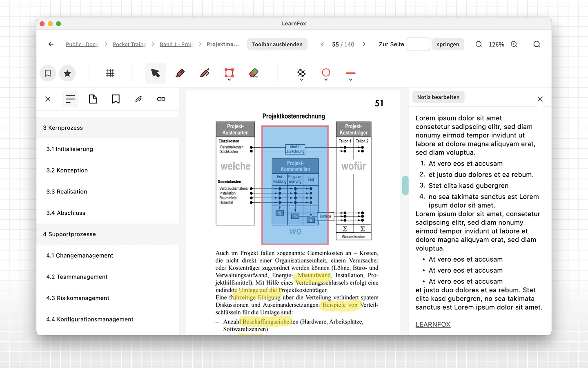Screen dimensions: 588x368
Task: Close the note panel
Action: click(540, 99)
